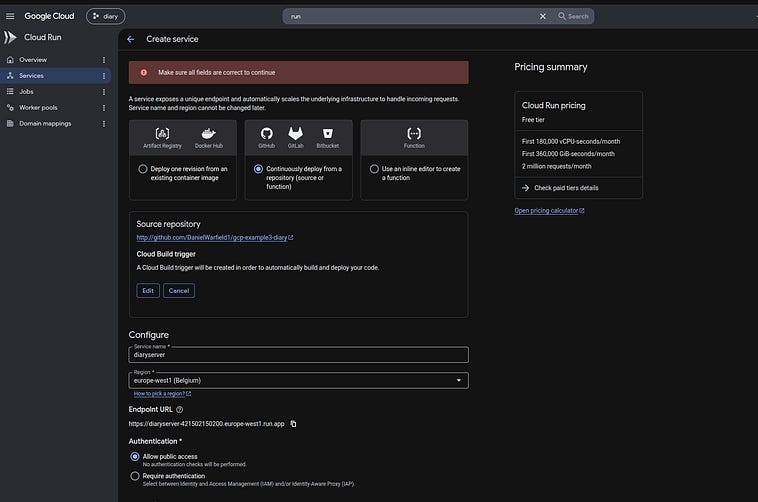This screenshot has height=502, width=758.
Task: Click the Function braces icon
Action: (x=414, y=133)
